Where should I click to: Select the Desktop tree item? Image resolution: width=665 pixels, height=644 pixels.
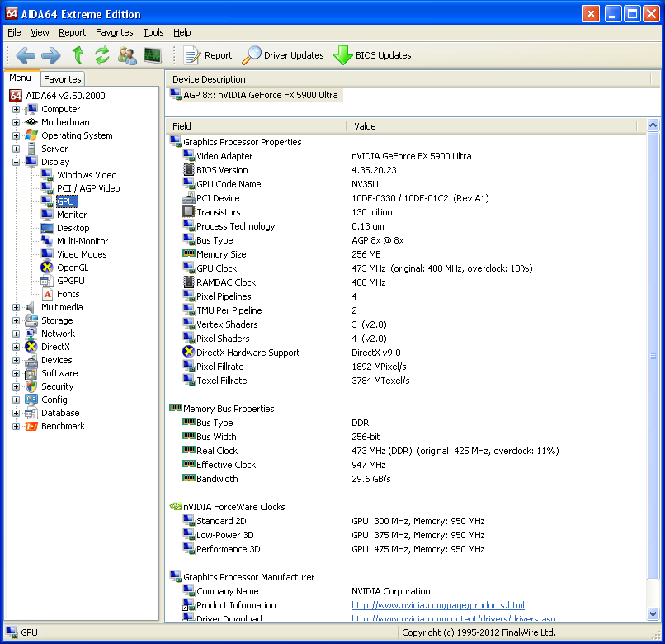click(73, 228)
